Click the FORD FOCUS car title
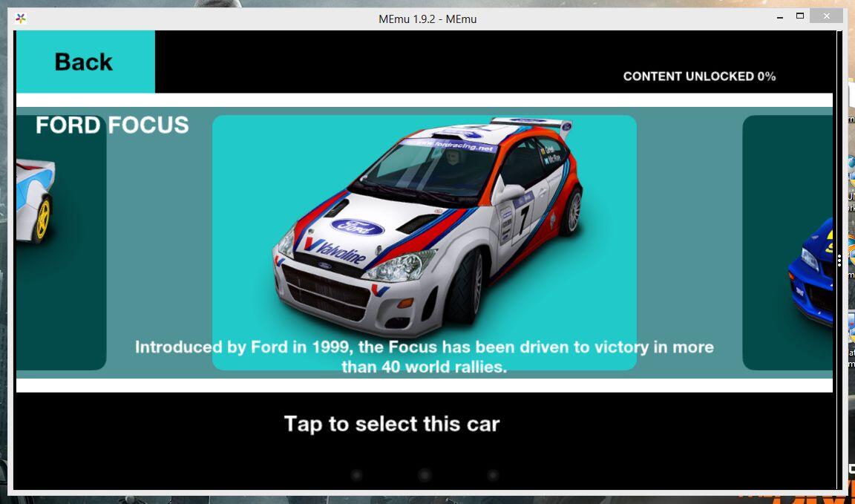855x504 pixels. pyautogui.click(x=112, y=125)
